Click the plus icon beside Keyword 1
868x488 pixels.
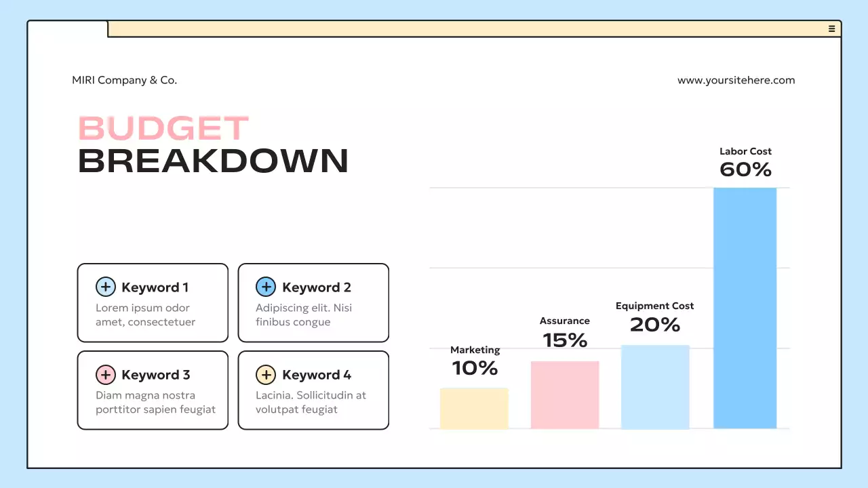(x=105, y=287)
